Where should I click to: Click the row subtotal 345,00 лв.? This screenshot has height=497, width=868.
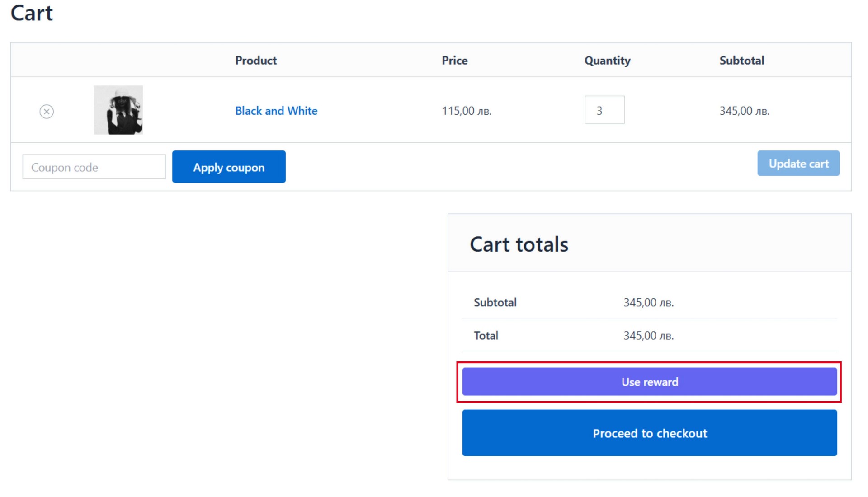coord(744,111)
